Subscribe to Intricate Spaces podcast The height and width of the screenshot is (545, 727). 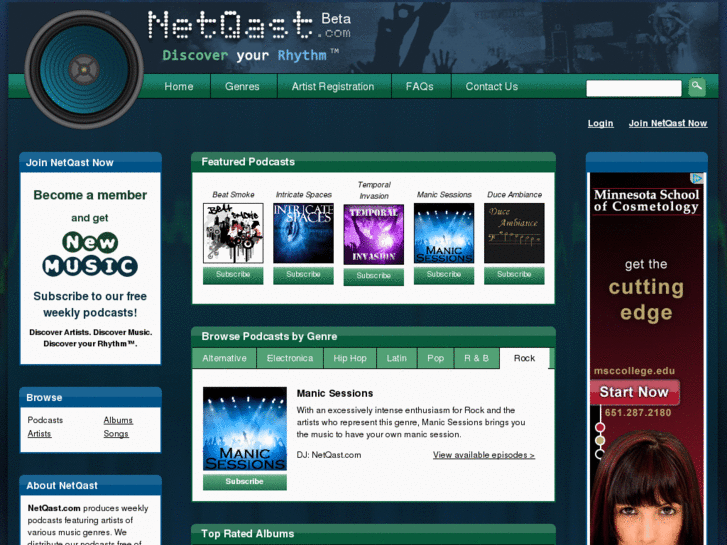pos(303,275)
